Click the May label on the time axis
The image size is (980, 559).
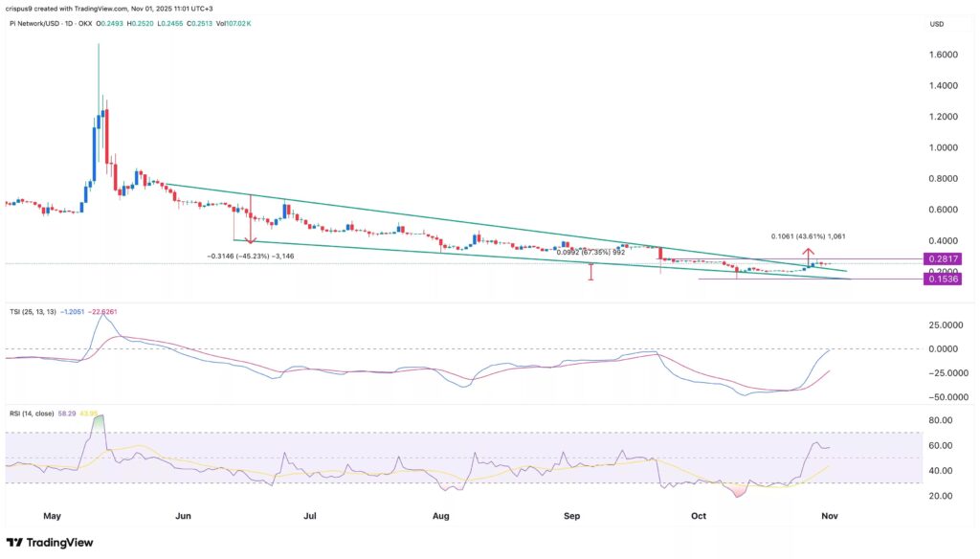pos(53,515)
